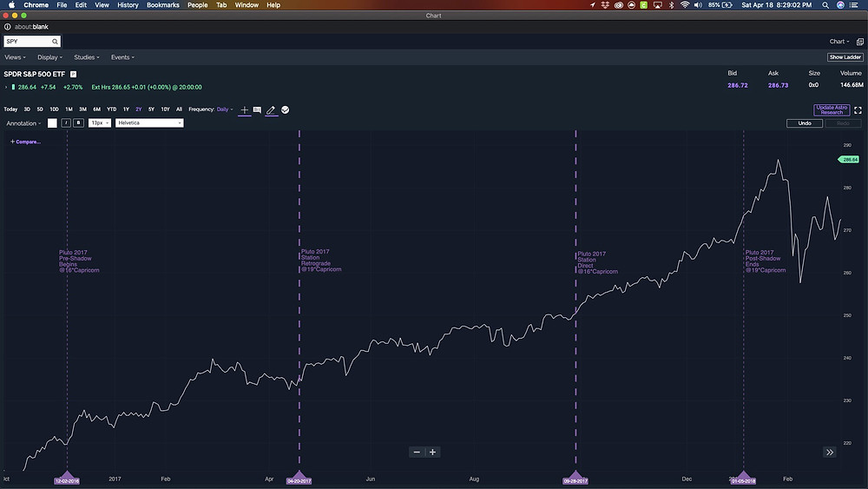The image size is (868, 489).
Task: Open the chart comment/heads-up display icon
Action: [257, 109]
